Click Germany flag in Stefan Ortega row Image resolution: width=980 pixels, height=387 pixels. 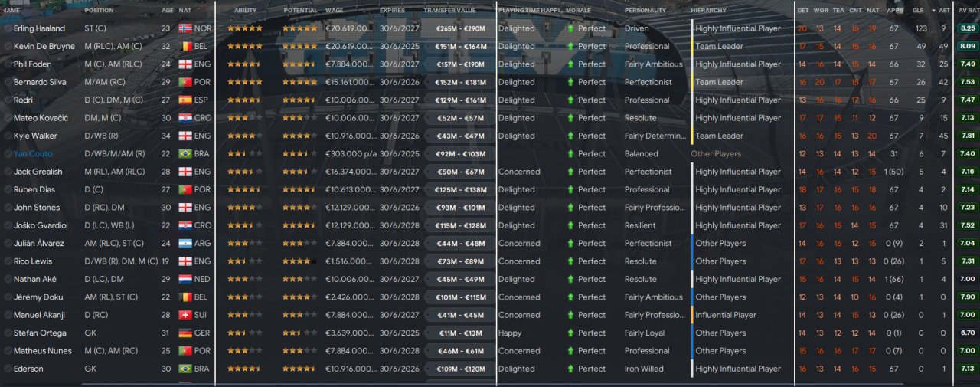185,333
